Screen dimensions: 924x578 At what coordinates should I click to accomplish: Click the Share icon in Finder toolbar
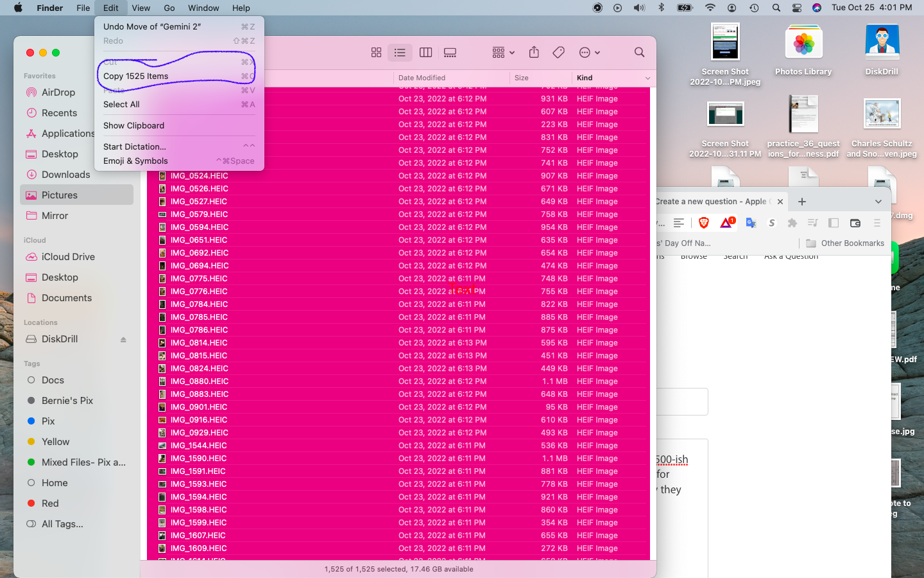[x=534, y=53]
